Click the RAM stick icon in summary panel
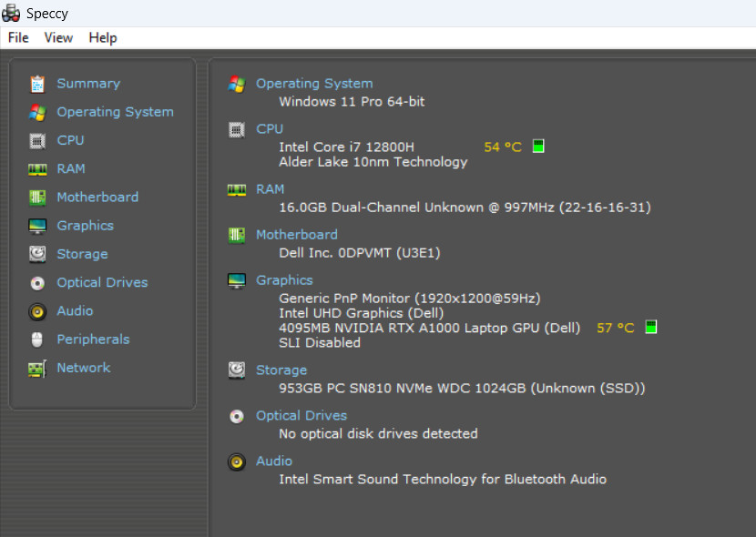The width and height of the screenshot is (756, 537). click(x=237, y=189)
